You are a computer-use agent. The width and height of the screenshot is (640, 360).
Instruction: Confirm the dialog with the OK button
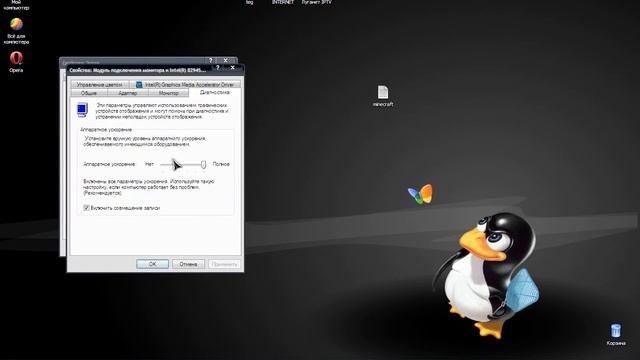coord(152,264)
